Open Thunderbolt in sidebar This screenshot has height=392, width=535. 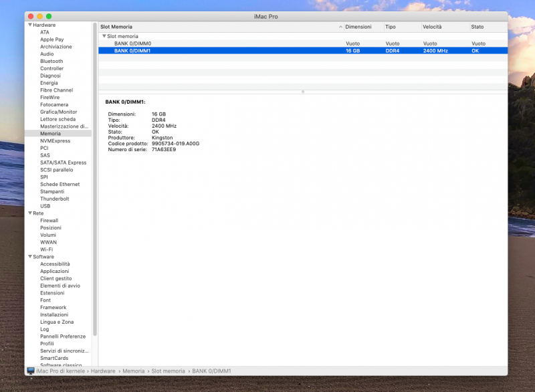click(x=54, y=199)
